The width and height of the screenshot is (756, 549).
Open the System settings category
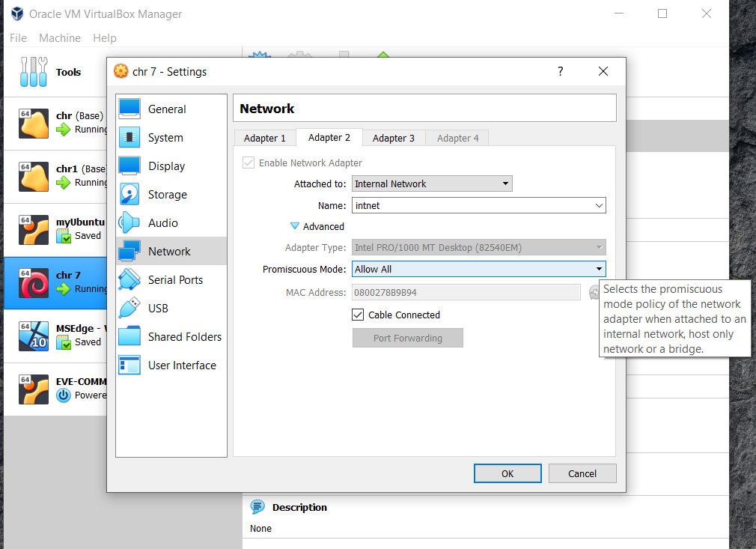[x=171, y=138]
